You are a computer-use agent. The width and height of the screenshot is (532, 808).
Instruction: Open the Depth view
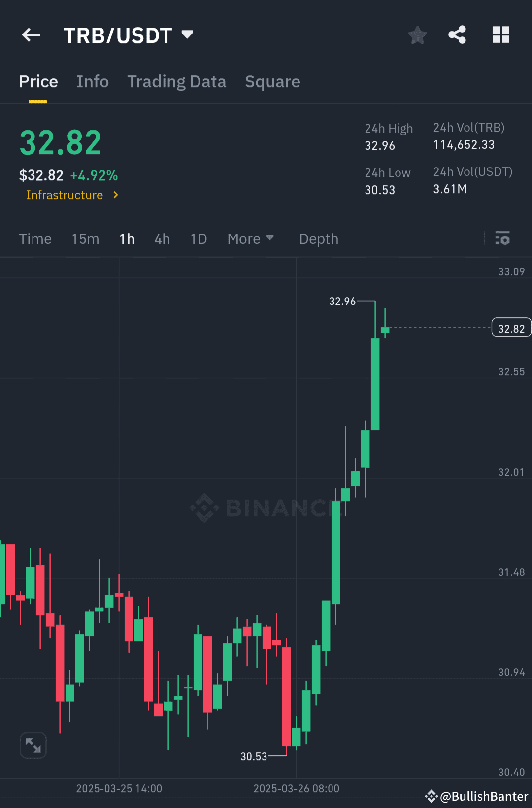(x=318, y=238)
